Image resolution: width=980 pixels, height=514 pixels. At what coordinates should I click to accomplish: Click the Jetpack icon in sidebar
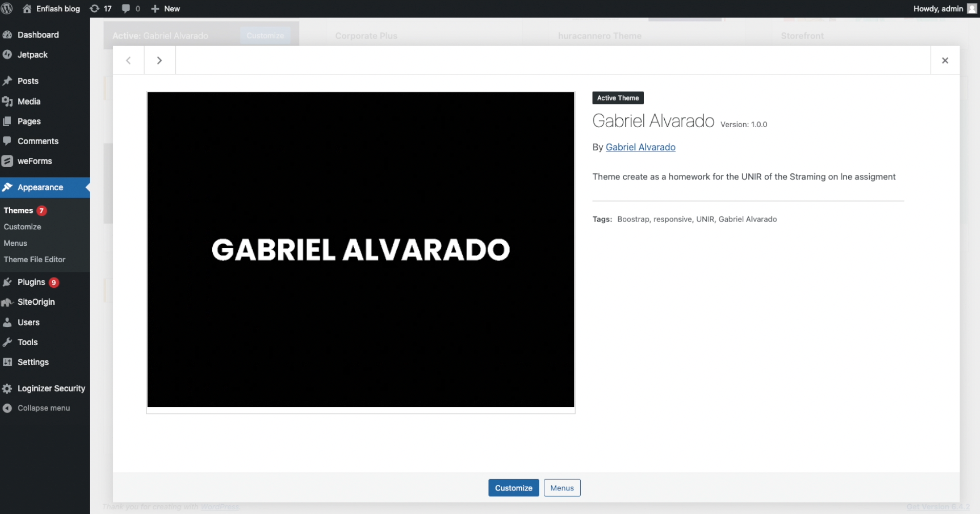click(7, 55)
